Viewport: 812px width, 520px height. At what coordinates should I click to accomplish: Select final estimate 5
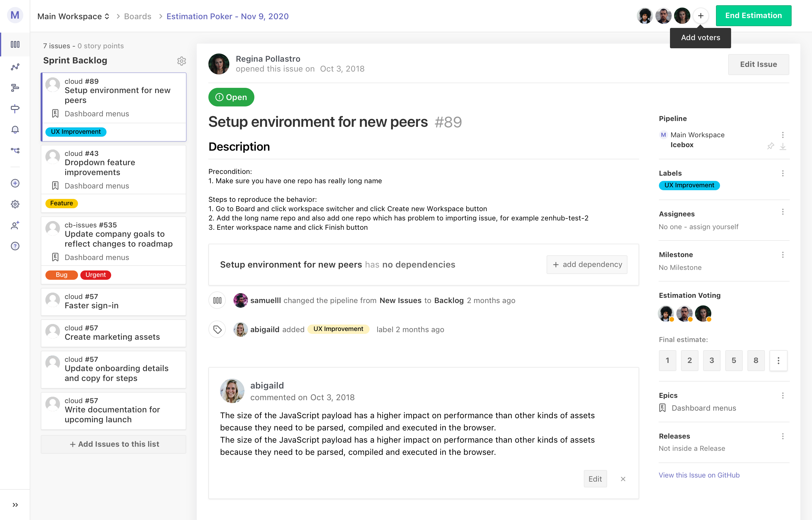coord(734,361)
